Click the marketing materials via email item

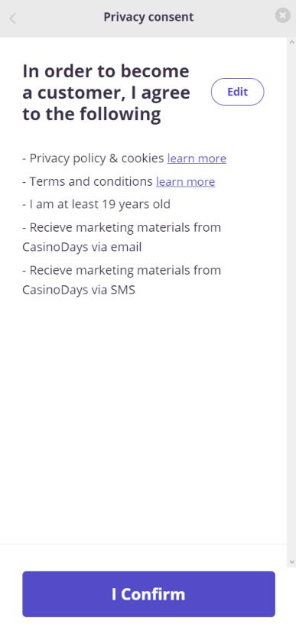click(x=122, y=237)
